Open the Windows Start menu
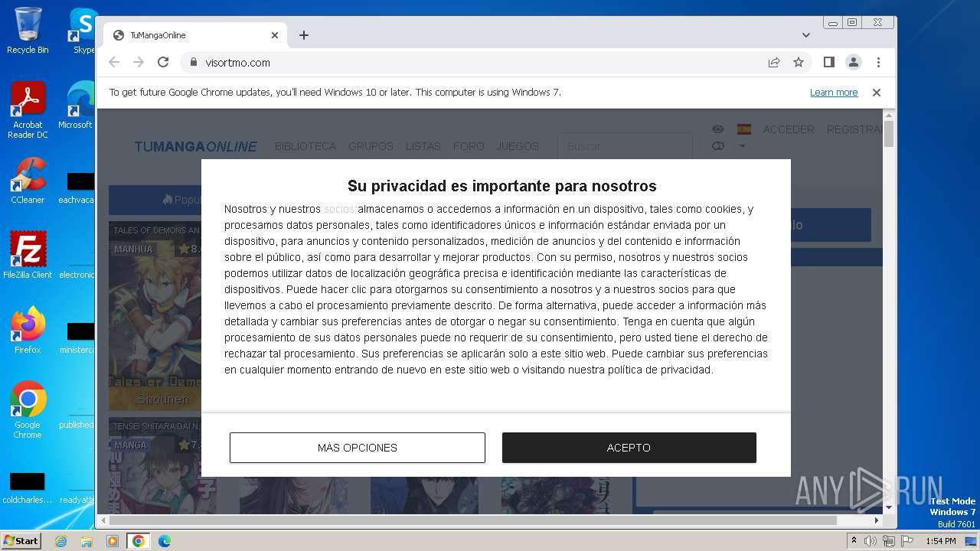 (21, 540)
